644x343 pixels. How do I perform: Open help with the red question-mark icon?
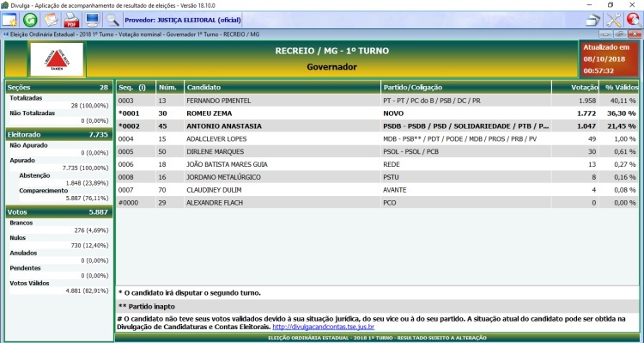(635, 20)
